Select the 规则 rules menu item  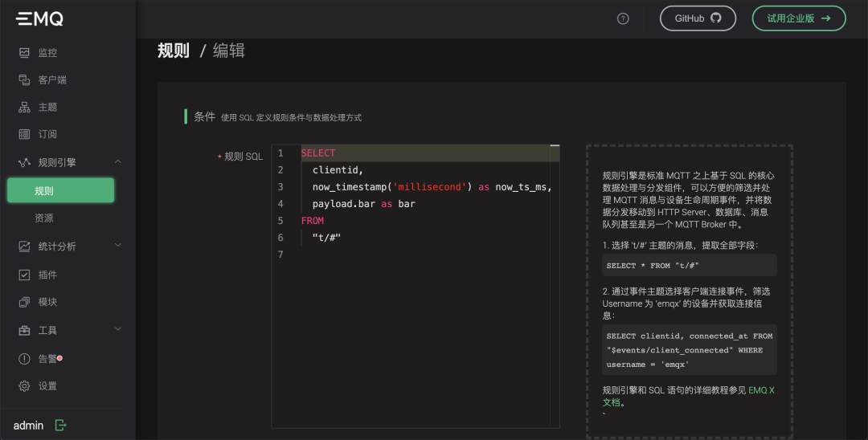[x=60, y=190]
